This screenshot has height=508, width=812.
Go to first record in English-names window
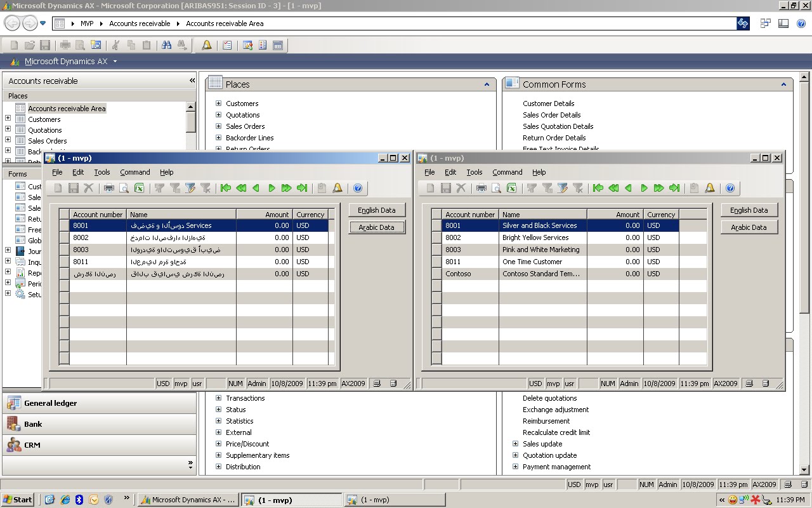point(598,188)
